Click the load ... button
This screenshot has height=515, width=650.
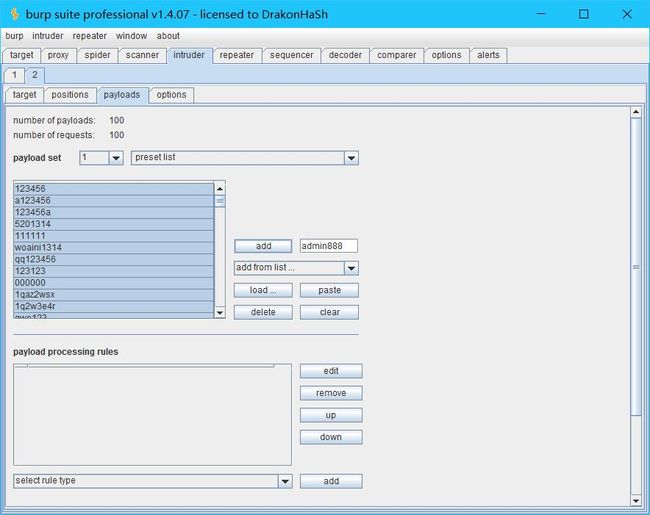263,290
